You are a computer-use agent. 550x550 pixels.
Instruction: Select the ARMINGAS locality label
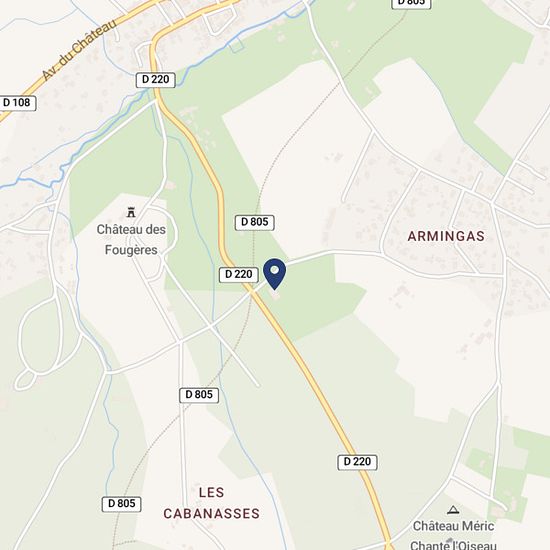[446, 236]
